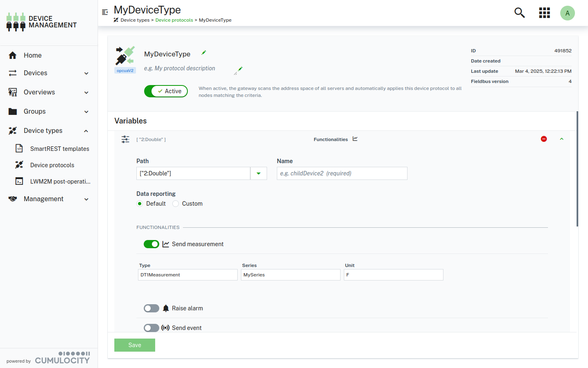This screenshot has height=368, width=588.
Task: Enable the Raise alarm toggle
Action: click(151, 308)
